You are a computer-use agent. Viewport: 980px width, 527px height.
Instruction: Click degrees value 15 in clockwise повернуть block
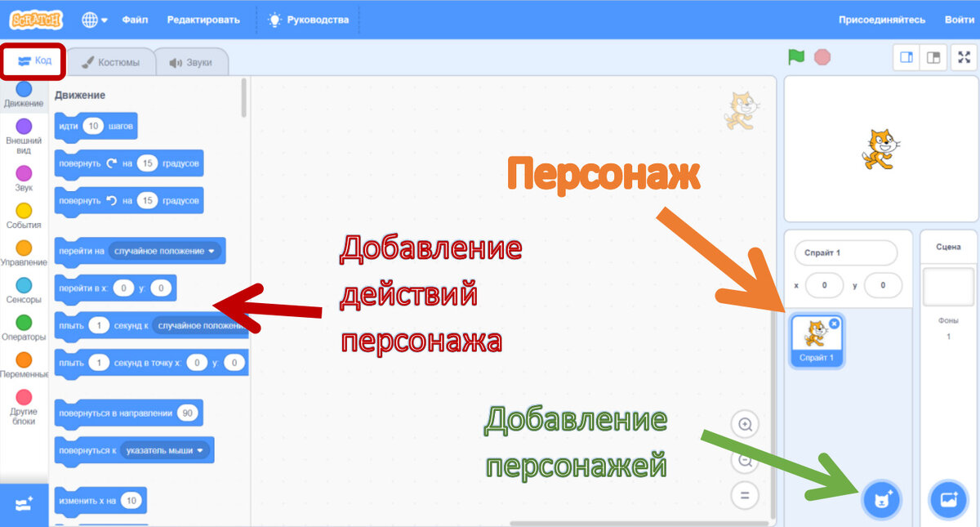pos(147,163)
